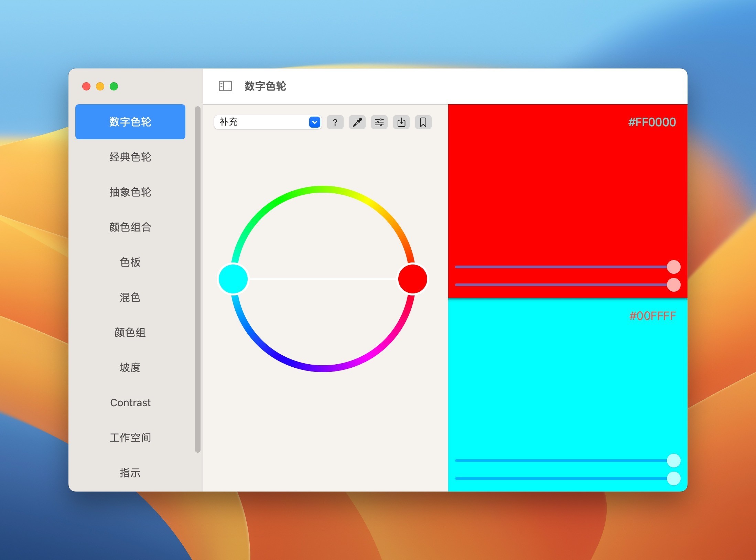756x560 pixels.
Task: Click the question mark help button
Action: click(335, 122)
